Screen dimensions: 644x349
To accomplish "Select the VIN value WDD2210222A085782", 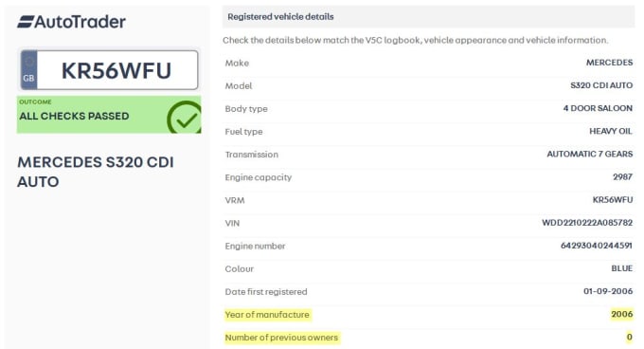I will point(587,223).
